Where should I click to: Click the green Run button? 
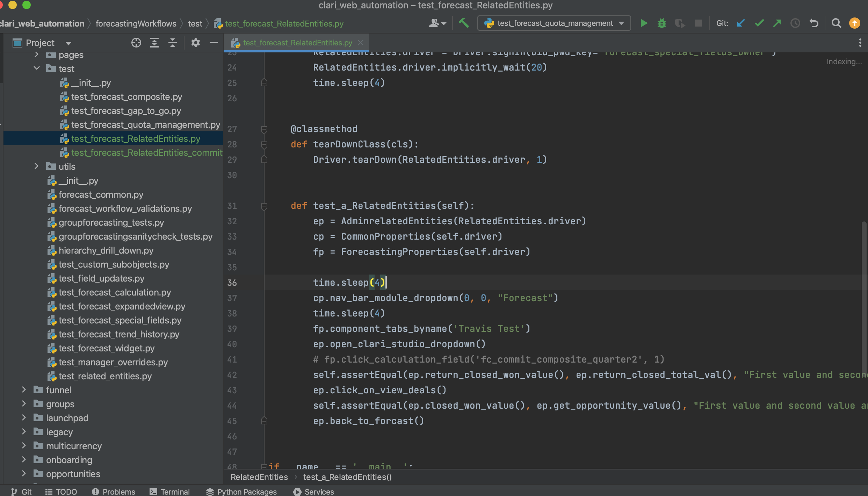(x=644, y=23)
